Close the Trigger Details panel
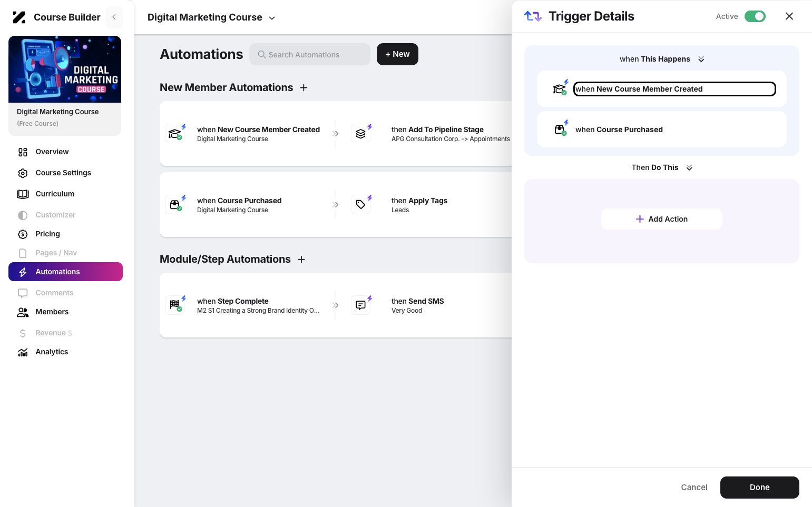The image size is (812, 507). coord(789,16)
